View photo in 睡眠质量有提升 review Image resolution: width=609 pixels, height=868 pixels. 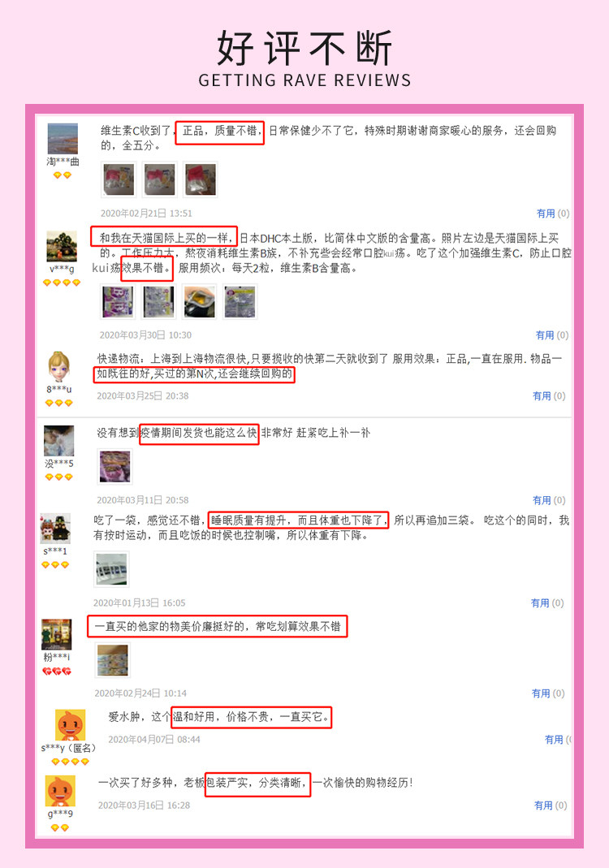(x=112, y=569)
